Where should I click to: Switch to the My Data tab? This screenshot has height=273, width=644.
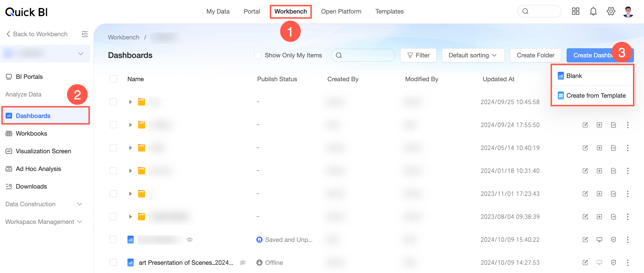coord(218,11)
